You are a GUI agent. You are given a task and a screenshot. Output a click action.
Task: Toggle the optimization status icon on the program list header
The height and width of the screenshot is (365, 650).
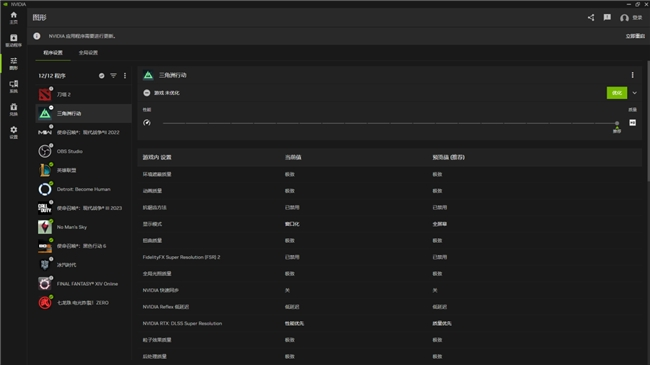tap(102, 75)
